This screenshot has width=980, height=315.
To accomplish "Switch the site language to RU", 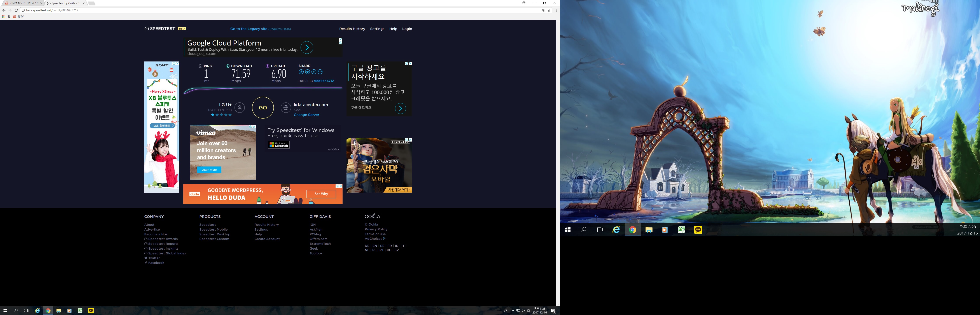I will [389, 250].
